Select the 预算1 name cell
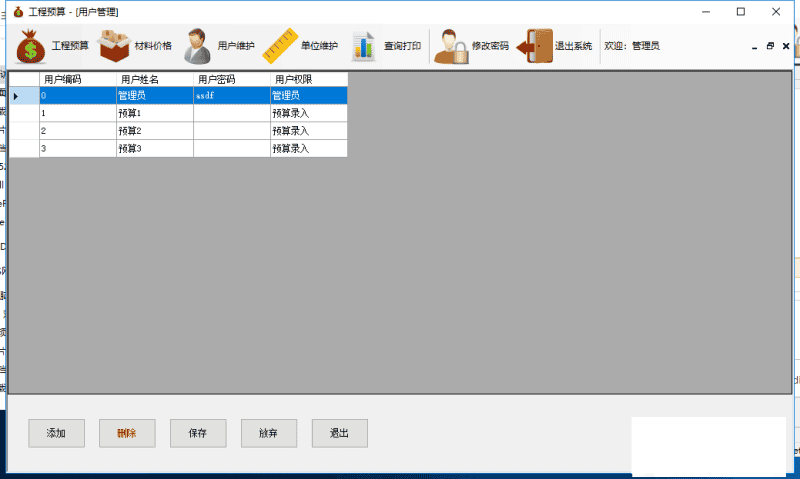The height and width of the screenshot is (479, 800). pos(155,113)
